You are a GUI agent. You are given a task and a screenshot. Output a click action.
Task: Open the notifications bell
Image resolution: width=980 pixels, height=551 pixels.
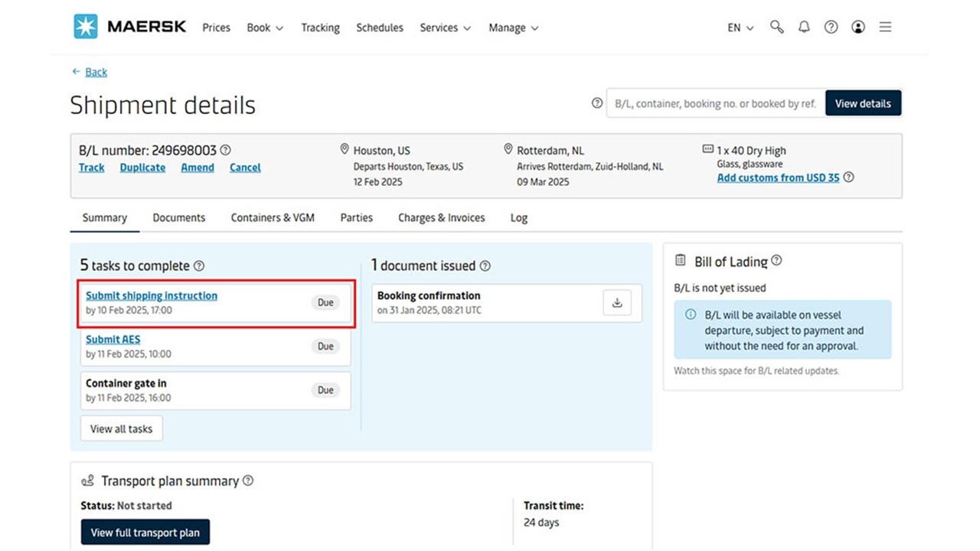coord(804,27)
